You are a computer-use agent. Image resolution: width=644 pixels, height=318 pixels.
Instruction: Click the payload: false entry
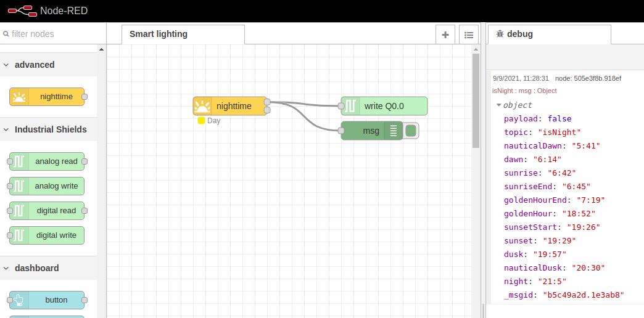[x=538, y=118]
